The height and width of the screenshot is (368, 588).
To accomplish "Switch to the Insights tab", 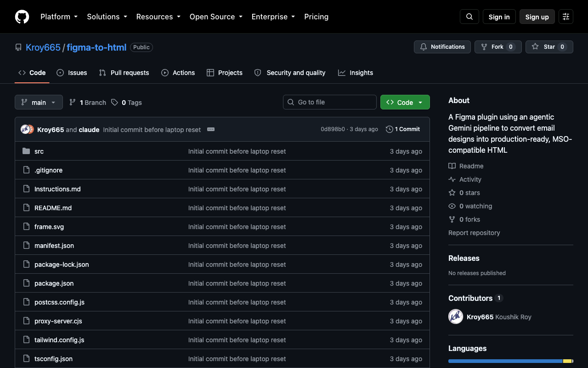I will point(356,73).
